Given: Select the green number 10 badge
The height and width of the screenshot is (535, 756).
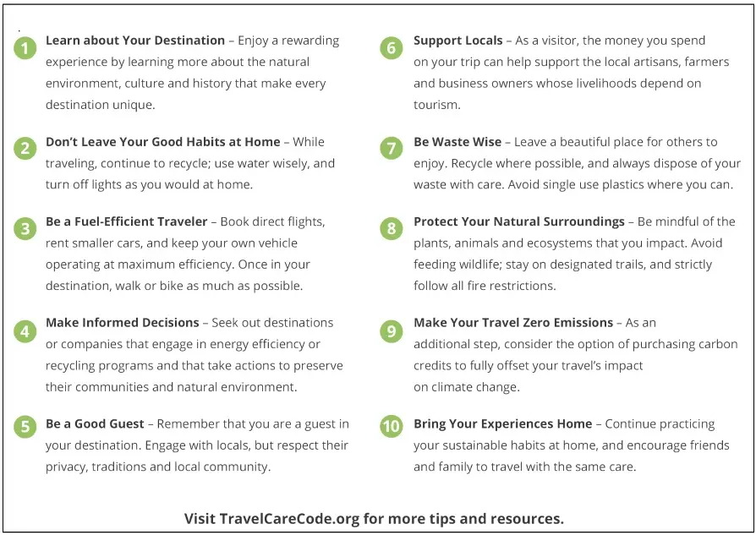Looking at the screenshot, I should [x=391, y=426].
